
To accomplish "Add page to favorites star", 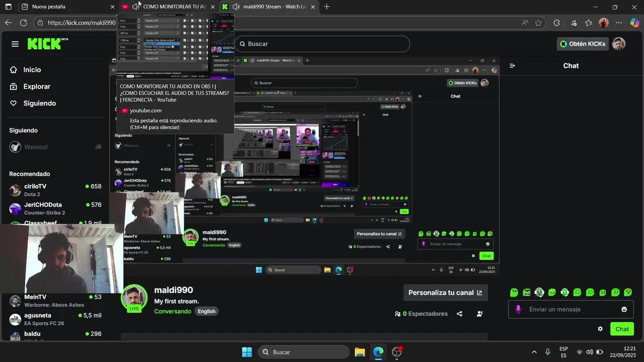I will point(538,23).
